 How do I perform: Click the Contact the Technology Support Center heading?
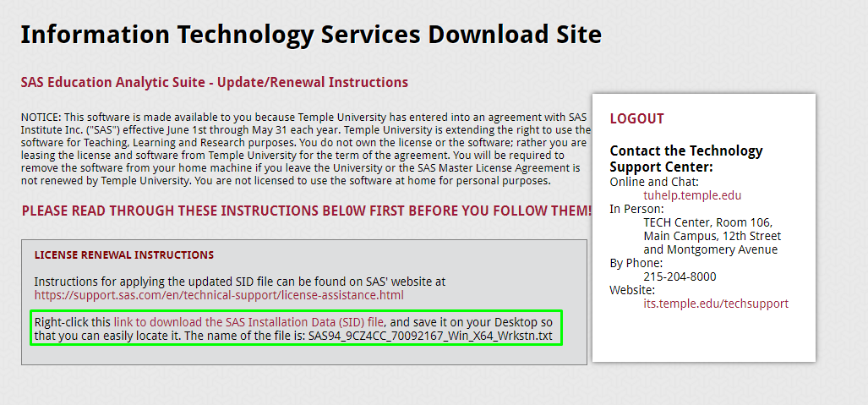point(686,158)
